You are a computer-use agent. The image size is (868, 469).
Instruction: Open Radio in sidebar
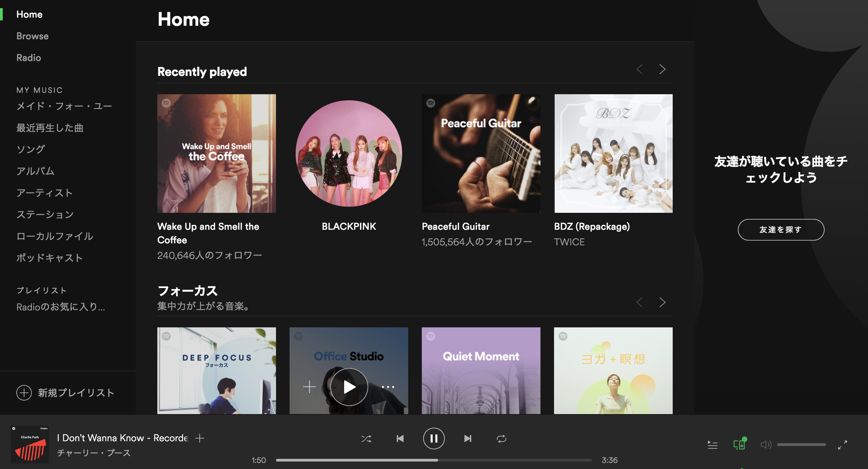(29, 58)
